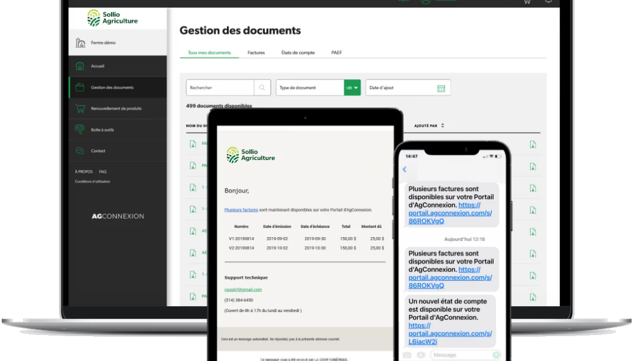Viewport: 644px width, 361px height.
Task: Click the Sollio Agriculture logo in laptop sidebar
Action: pos(112,18)
